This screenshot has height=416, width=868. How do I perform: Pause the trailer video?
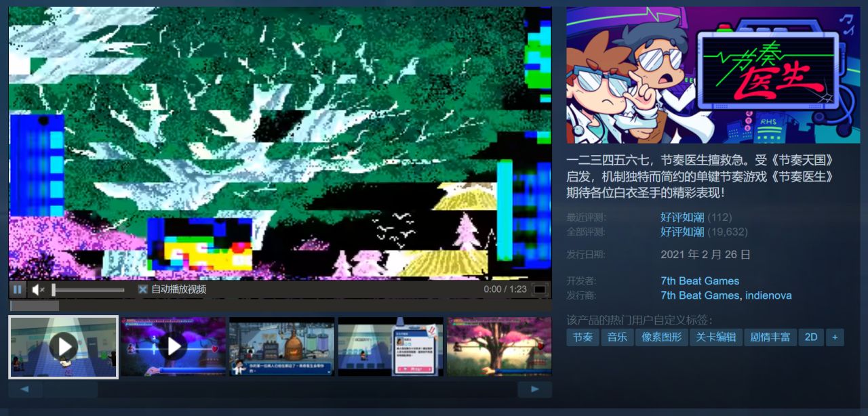click(x=18, y=289)
